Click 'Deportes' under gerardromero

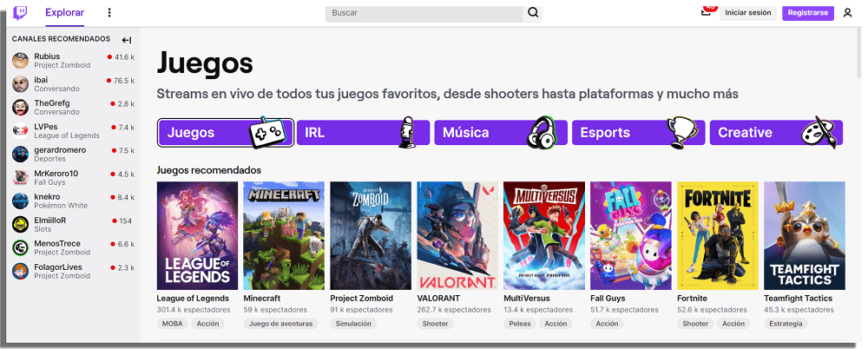49,159
